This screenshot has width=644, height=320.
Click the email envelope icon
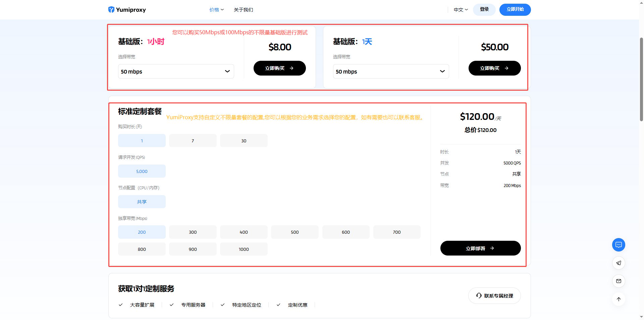[x=619, y=281]
